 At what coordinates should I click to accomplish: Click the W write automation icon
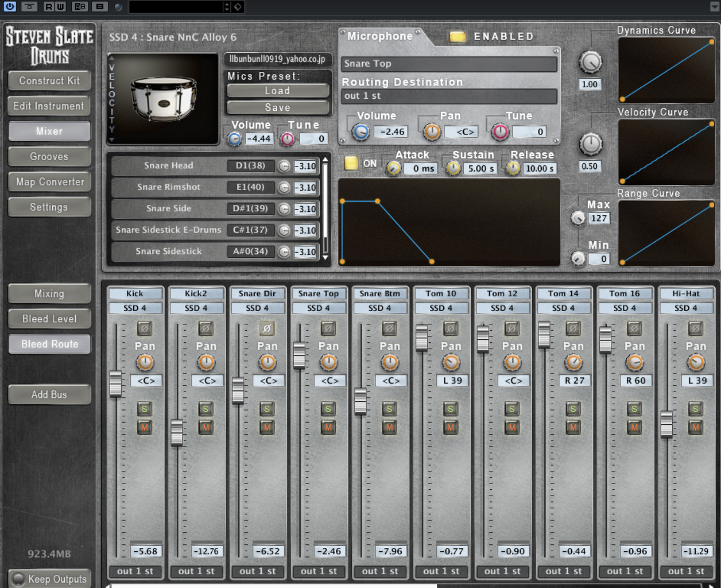tap(60, 6)
